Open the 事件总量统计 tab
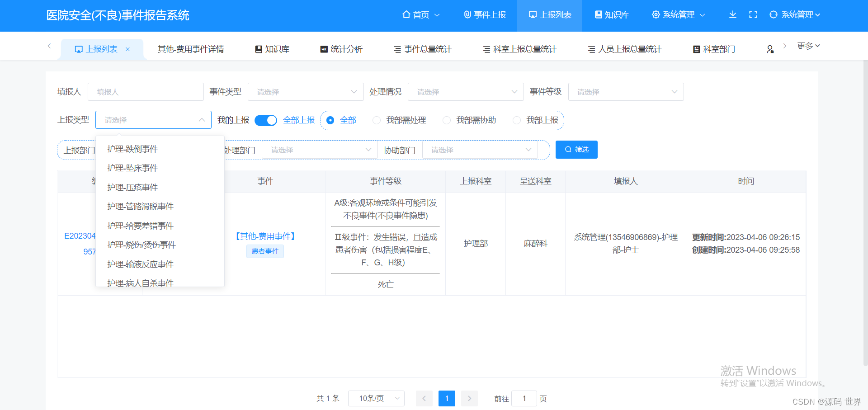 (423, 49)
